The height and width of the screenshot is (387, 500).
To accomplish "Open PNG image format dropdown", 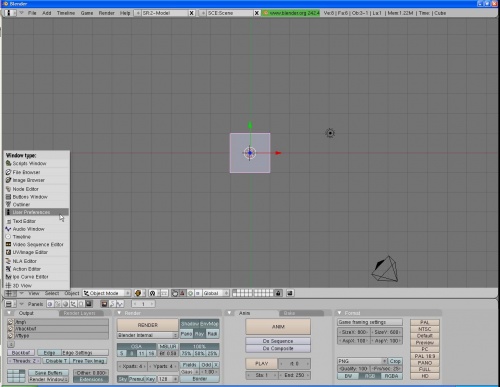I will [362, 361].
